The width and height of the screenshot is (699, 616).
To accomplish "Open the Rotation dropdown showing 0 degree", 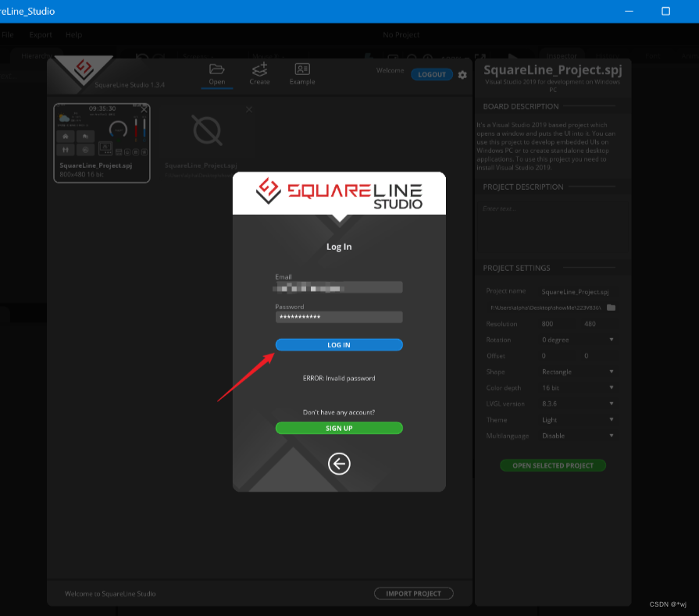I will (578, 340).
